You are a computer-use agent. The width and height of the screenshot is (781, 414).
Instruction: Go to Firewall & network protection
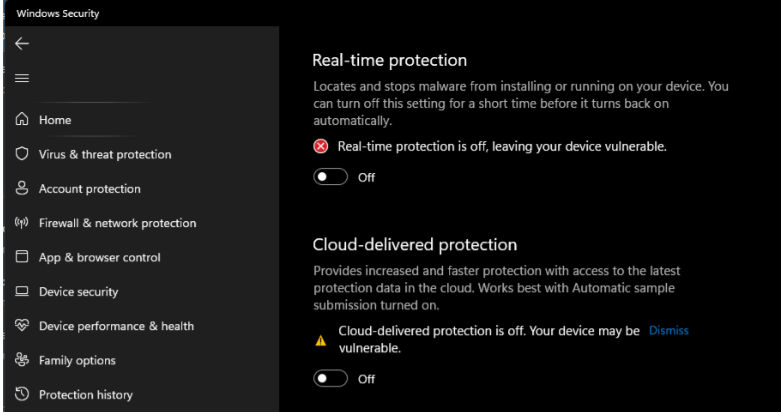117,223
